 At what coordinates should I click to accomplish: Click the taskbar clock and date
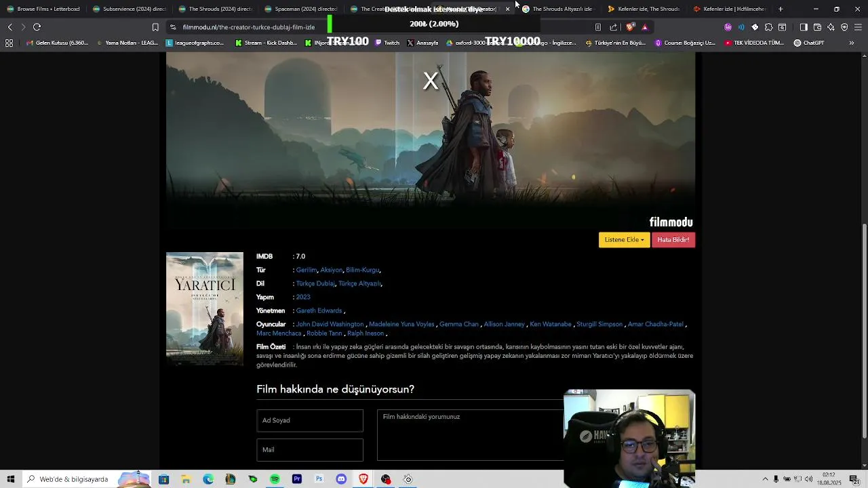point(829,479)
